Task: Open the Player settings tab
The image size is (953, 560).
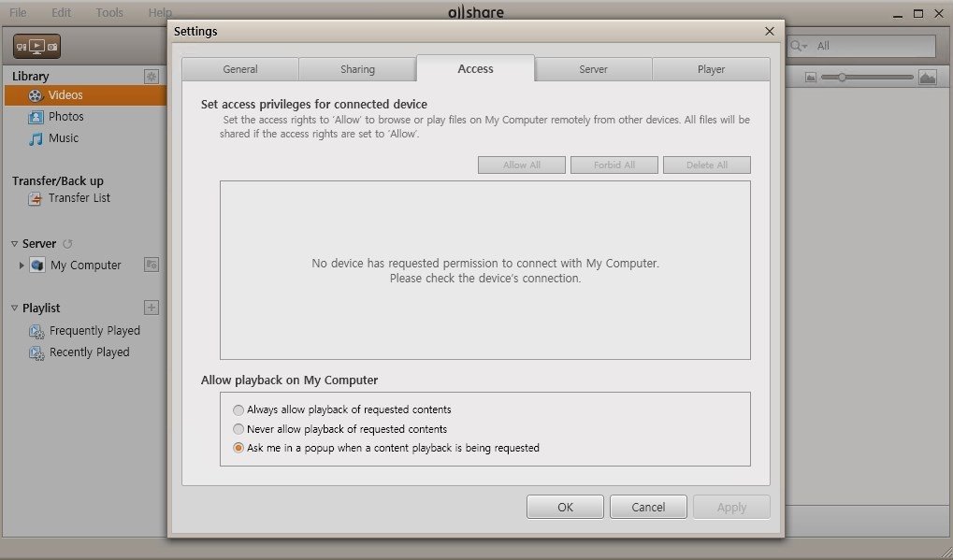Action: 711,69
